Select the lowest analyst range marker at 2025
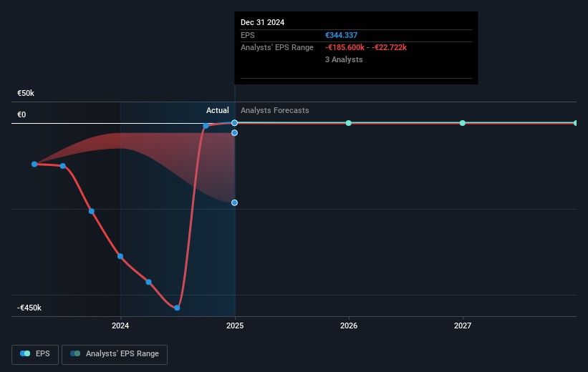588x372 pixels. (x=234, y=202)
